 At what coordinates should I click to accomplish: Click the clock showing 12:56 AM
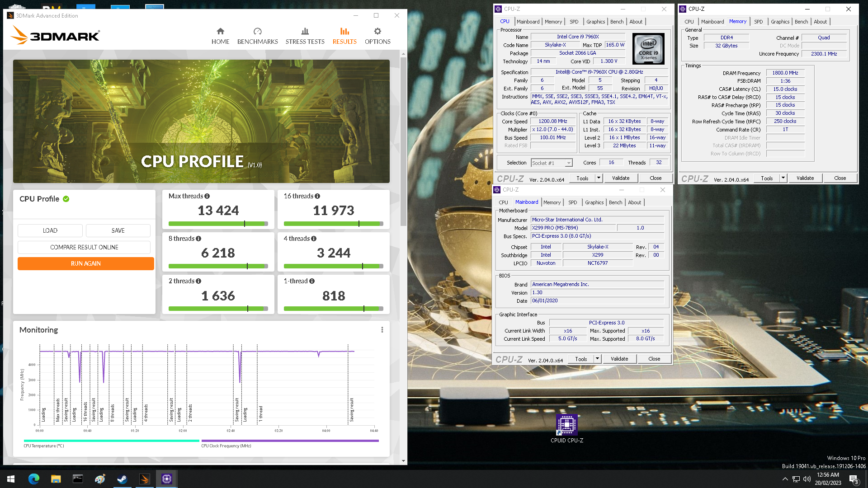coord(828,475)
